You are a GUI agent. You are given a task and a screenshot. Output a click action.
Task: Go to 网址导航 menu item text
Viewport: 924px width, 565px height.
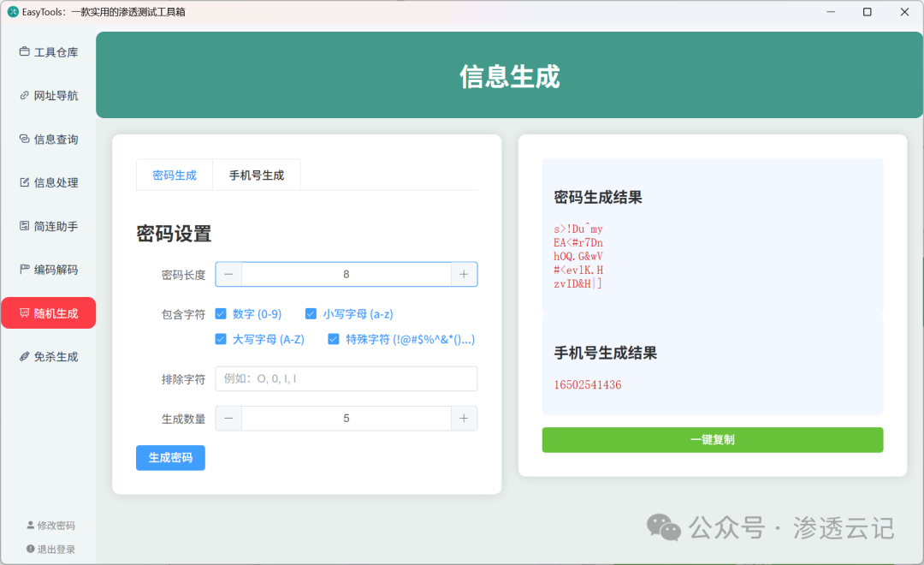click(x=56, y=96)
